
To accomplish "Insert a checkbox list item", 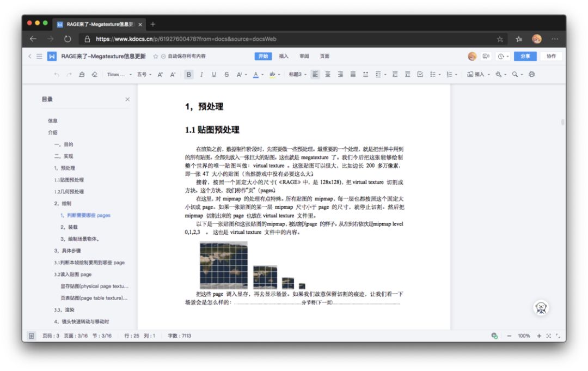I will 420,74.
